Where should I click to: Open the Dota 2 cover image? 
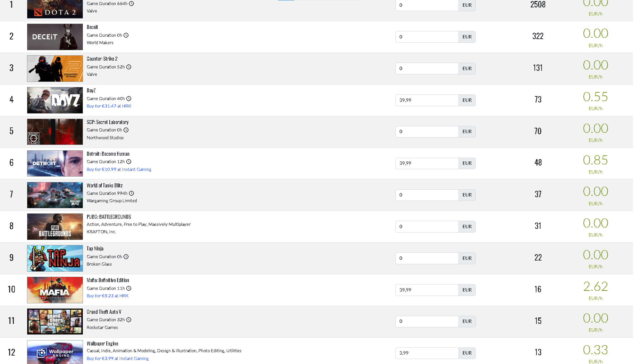pos(55,9)
